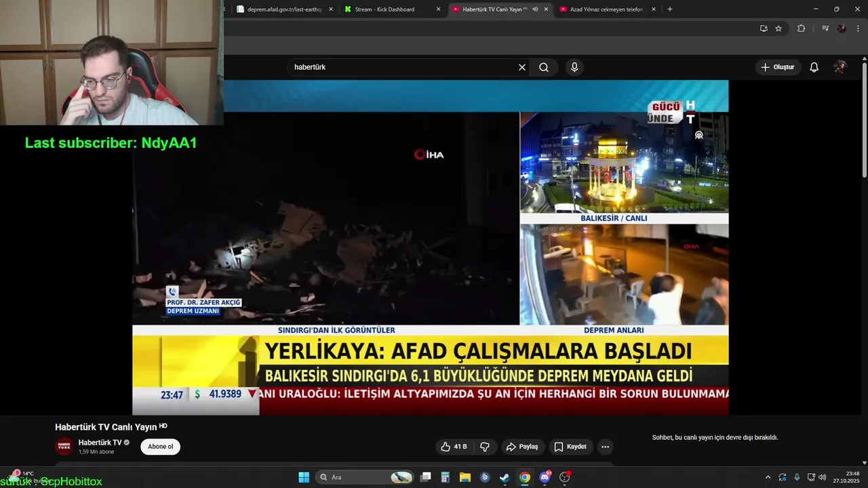Share the video with Paylaş

coord(522,447)
